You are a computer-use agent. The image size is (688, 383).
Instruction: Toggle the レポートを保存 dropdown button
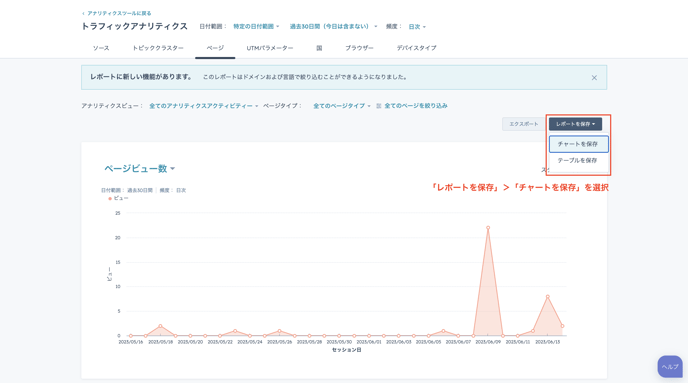575,124
